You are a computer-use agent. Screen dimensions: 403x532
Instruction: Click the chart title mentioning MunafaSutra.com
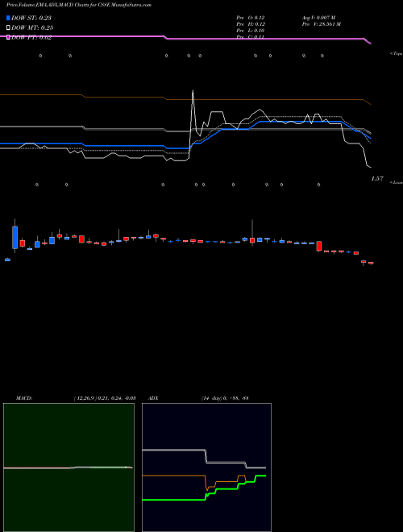[x=79, y=5]
